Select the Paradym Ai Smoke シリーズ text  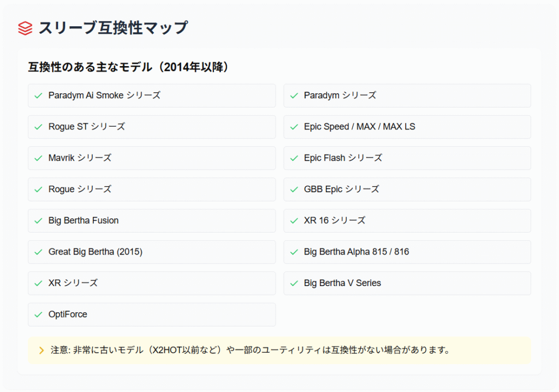pyautogui.click(x=104, y=95)
